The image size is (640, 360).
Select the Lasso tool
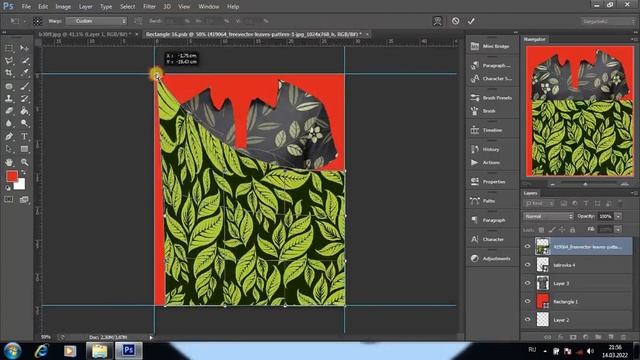tap(9, 61)
